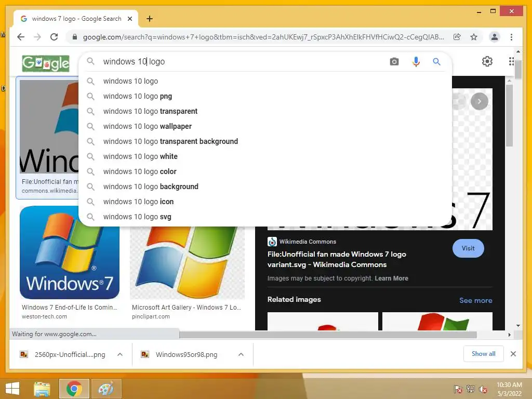
Task: Close the windows 7 logo tab
Action: [x=129, y=19]
